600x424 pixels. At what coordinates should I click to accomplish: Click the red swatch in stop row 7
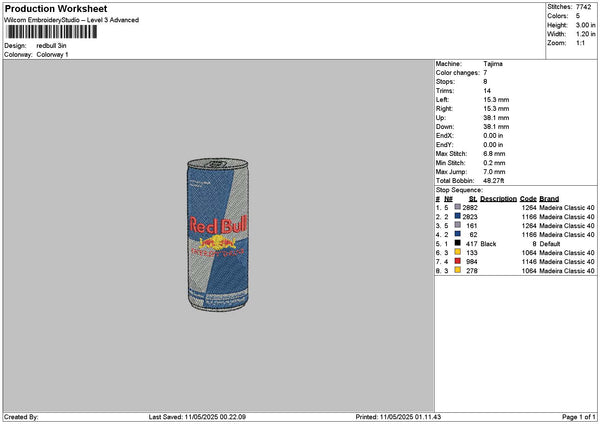pyautogui.click(x=457, y=261)
